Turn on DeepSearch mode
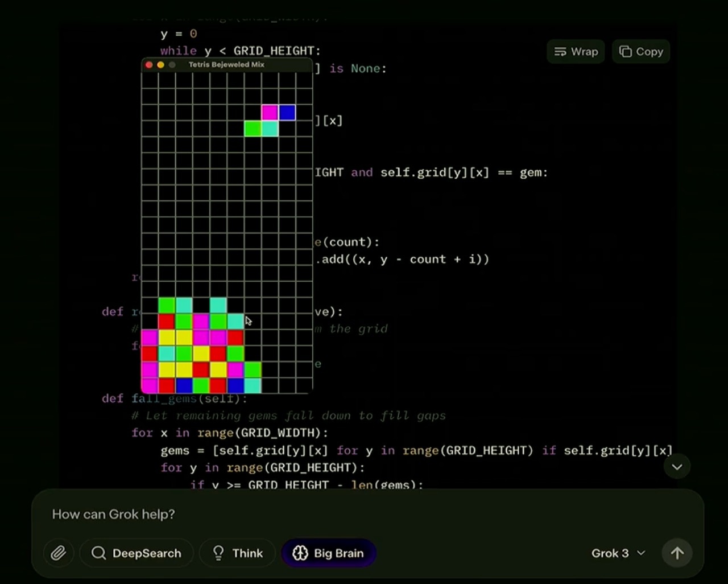Screen dimensions: 728x584 (x=136, y=553)
